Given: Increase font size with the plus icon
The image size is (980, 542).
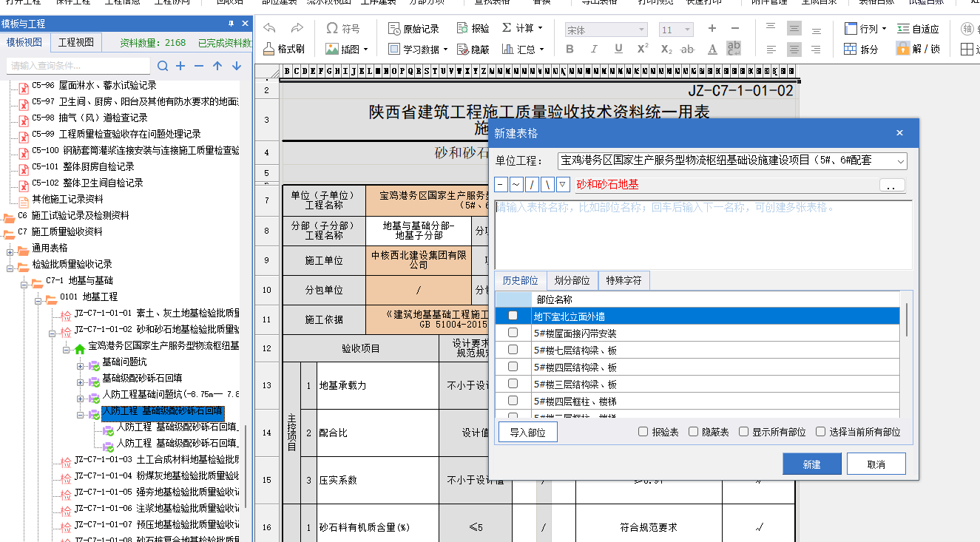Looking at the screenshot, I should tap(712, 28).
